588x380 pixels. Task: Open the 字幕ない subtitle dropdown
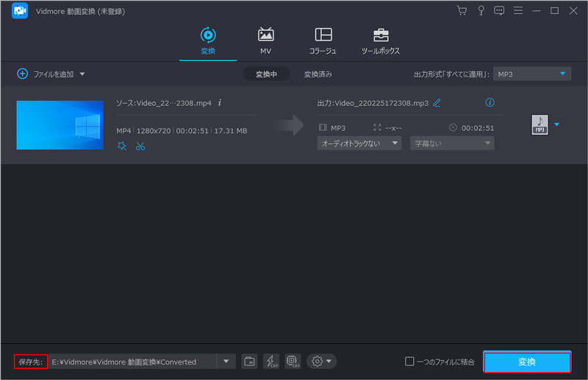(452, 143)
